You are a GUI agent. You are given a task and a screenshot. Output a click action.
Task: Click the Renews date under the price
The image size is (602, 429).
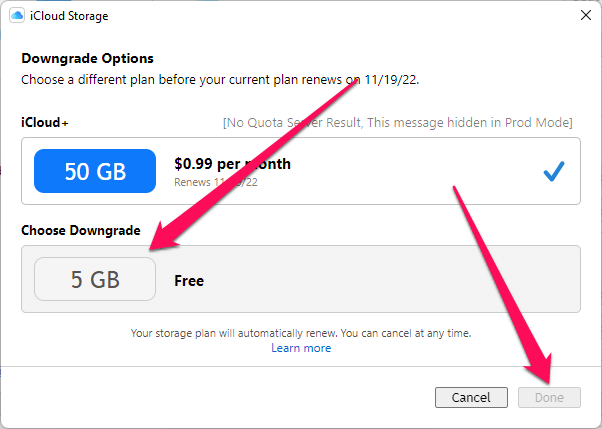[216, 182]
